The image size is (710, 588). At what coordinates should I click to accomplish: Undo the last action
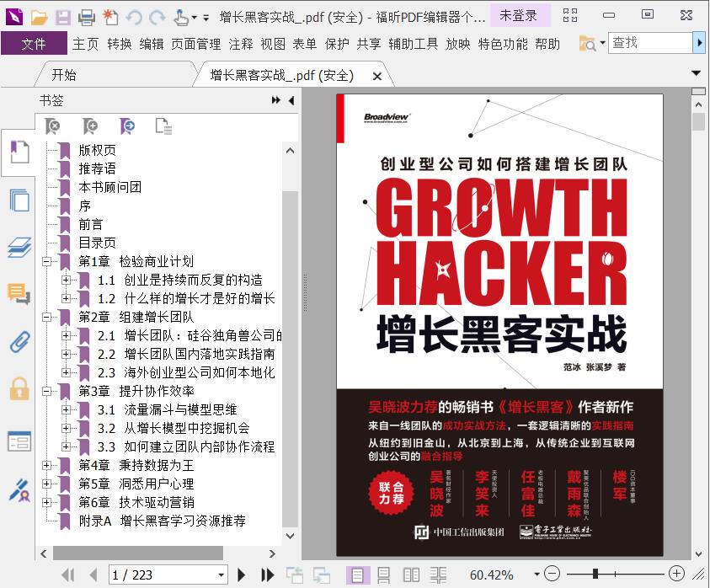134,17
